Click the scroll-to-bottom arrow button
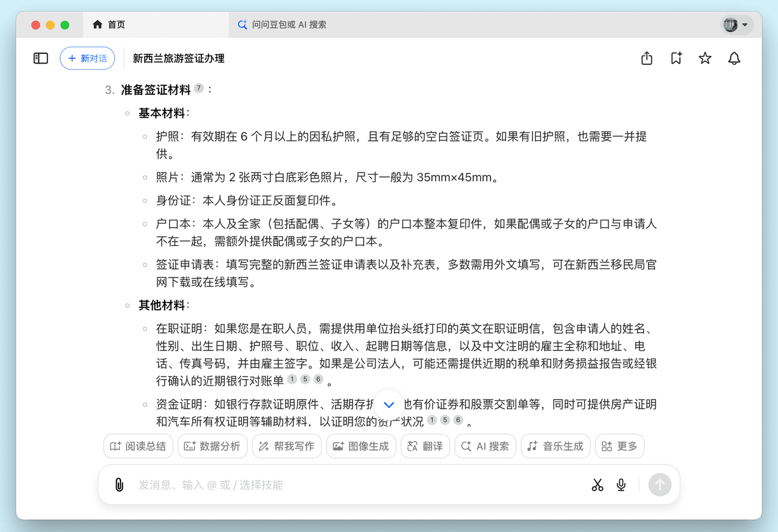778x532 pixels. [389, 404]
